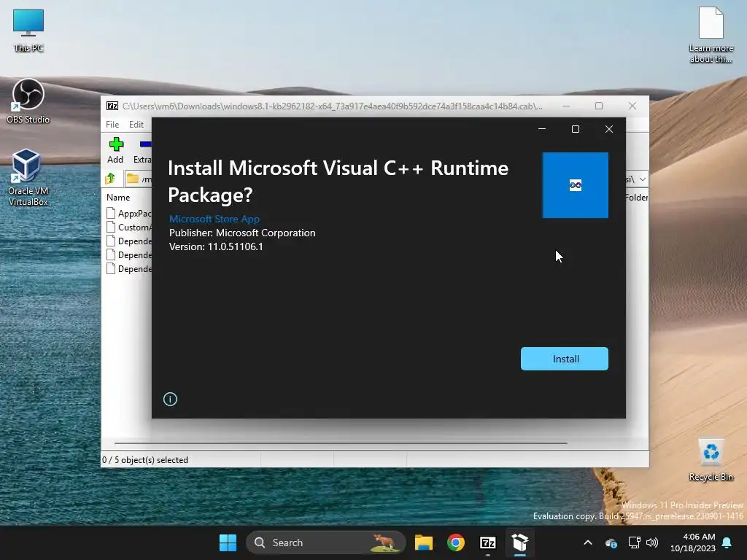747x560 pixels.
Task: Open the Learn more about this desktop file
Action: click(711, 34)
